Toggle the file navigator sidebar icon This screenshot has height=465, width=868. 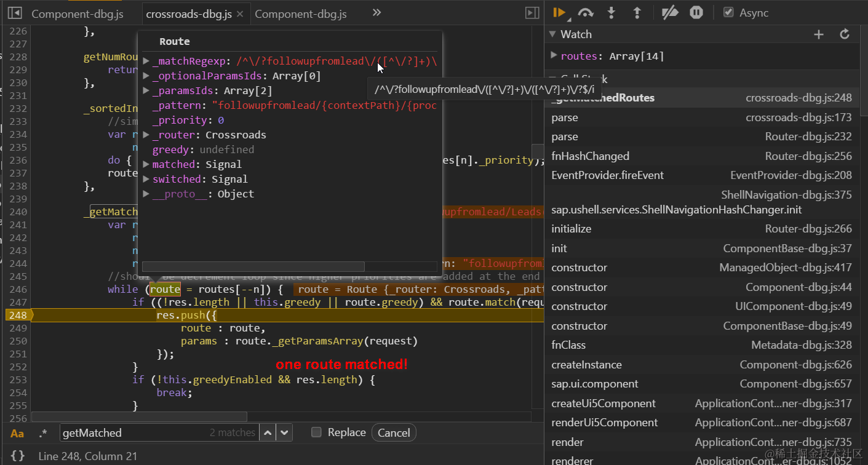[15, 13]
